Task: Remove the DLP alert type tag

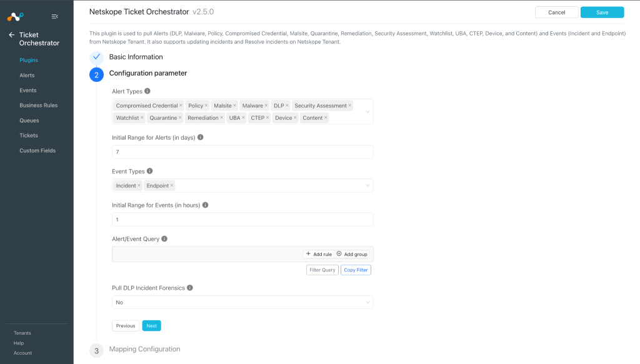Action: pos(287,106)
